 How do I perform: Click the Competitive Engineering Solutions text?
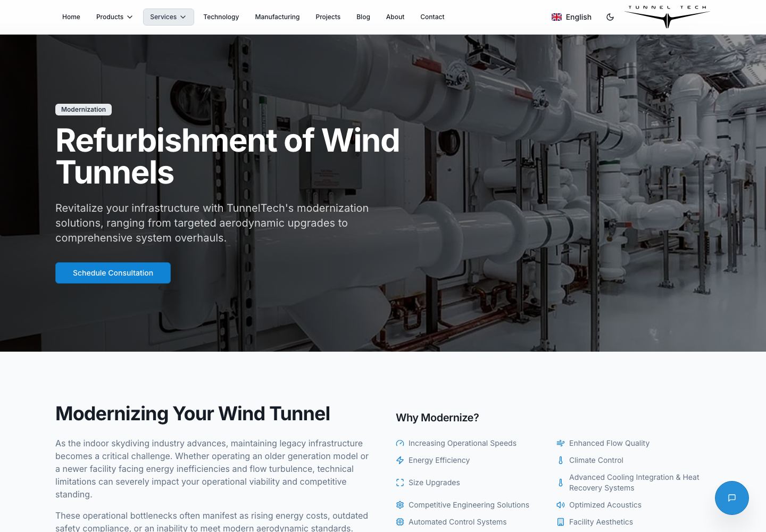469,505
